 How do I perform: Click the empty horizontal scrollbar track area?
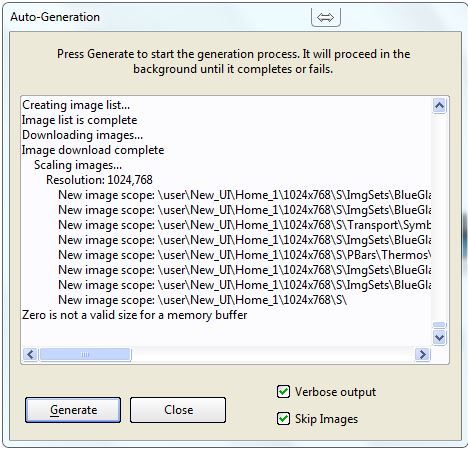pyautogui.click(x=273, y=354)
